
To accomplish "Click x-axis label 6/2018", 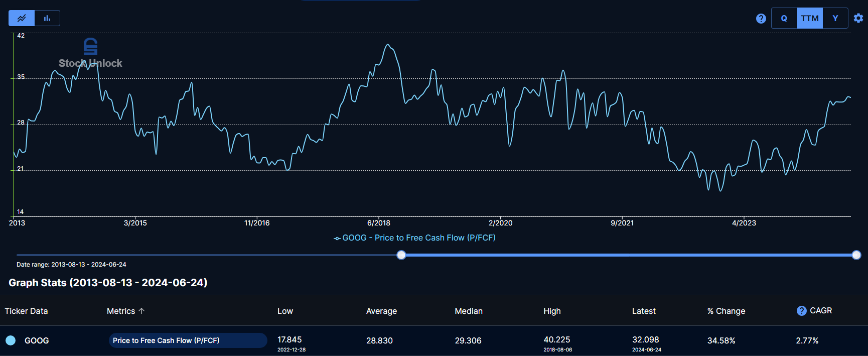I will click(379, 223).
